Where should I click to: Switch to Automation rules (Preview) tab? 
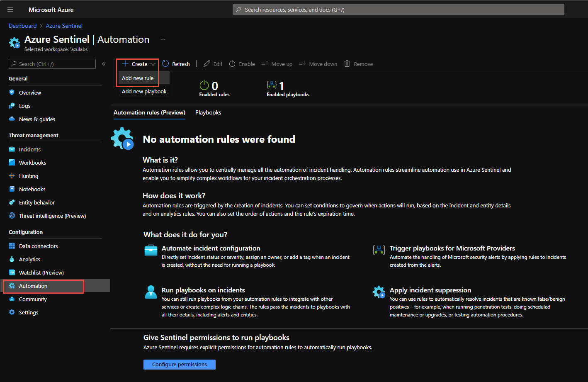(x=149, y=112)
